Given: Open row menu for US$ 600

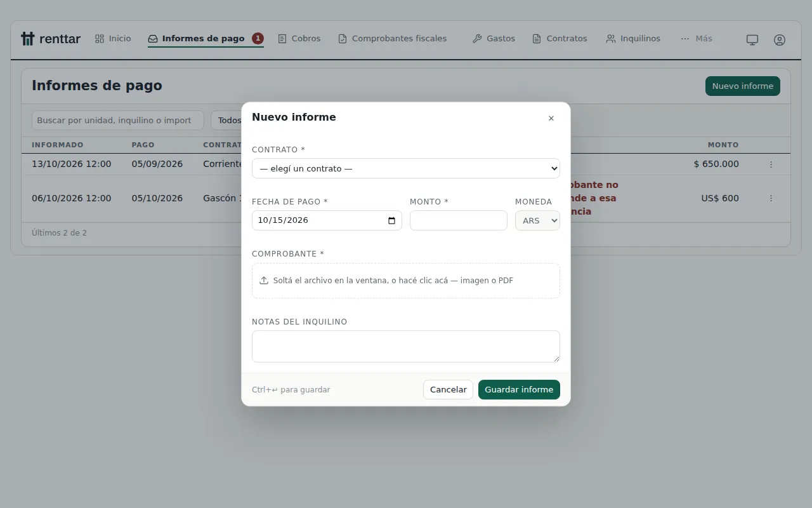Looking at the screenshot, I should coord(771,198).
